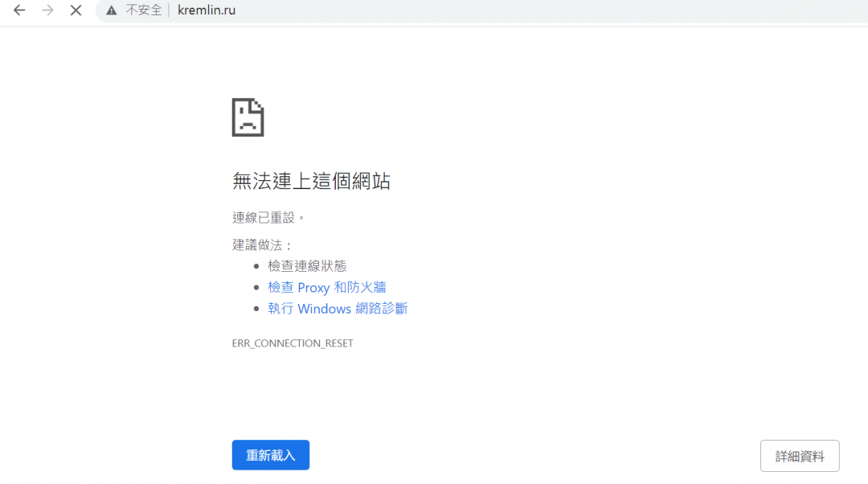The image size is (868, 484).
Task: Click the warning triangle in the address bar
Action: click(x=110, y=11)
